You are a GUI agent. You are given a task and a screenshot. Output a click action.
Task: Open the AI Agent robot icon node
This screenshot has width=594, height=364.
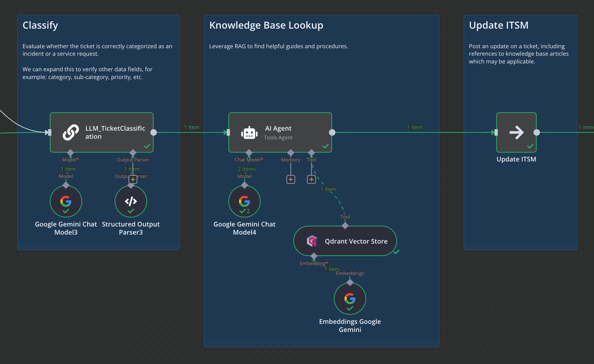(249, 133)
